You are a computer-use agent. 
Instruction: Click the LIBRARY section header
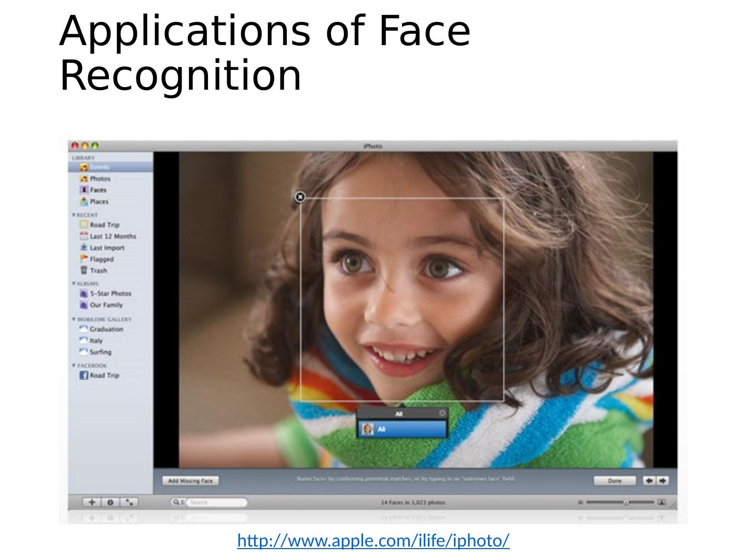[84, 158]
